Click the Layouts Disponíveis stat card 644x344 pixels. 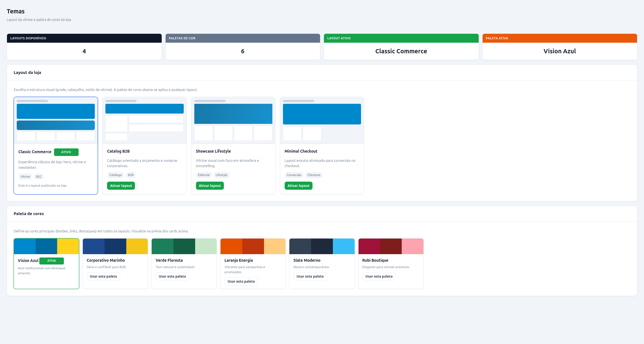(84, 47)
